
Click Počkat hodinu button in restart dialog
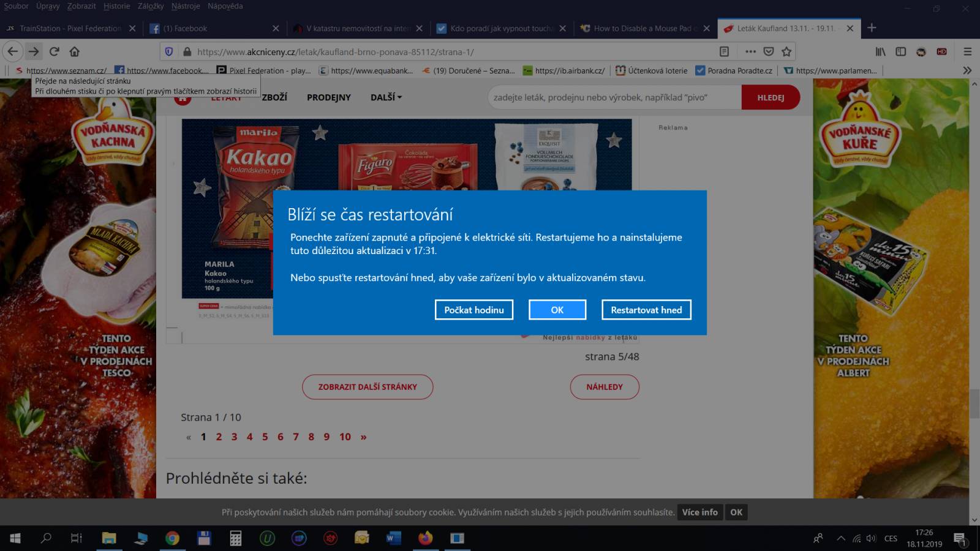coord(474,310)
